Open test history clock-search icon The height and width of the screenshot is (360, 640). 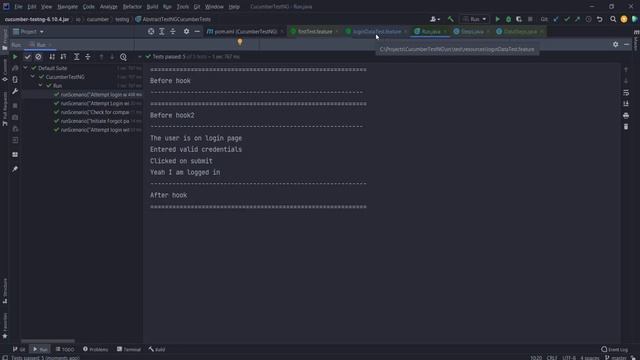coord(123,57)
